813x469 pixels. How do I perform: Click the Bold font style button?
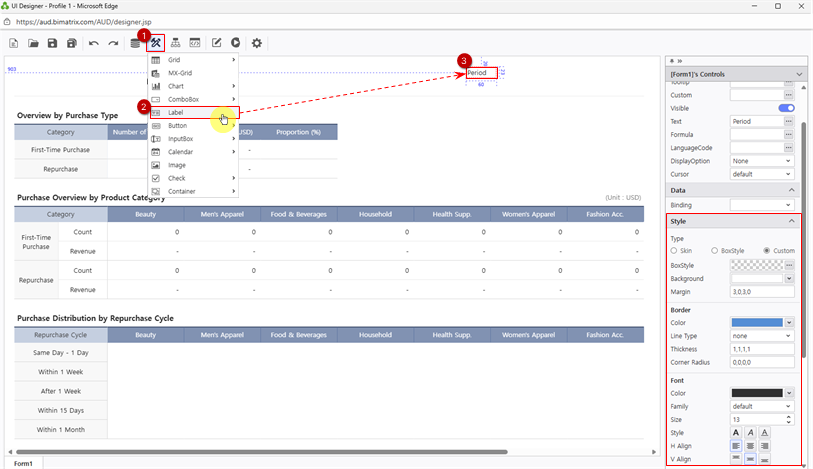coord(737,432)
